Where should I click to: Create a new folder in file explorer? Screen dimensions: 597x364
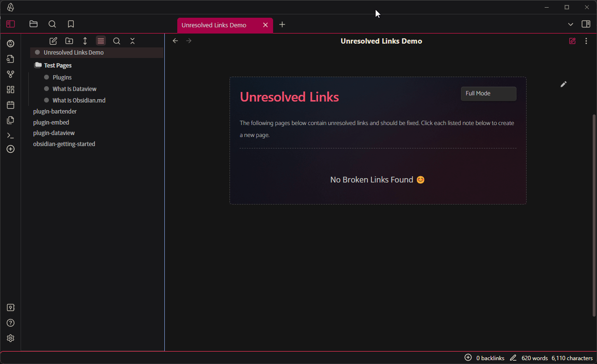point(69,41)
